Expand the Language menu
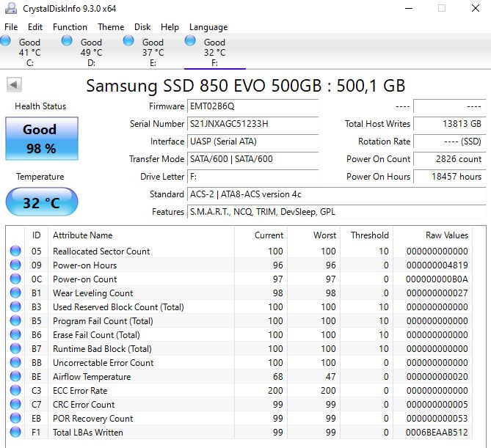The image size is (491, 448). point(208,27)
